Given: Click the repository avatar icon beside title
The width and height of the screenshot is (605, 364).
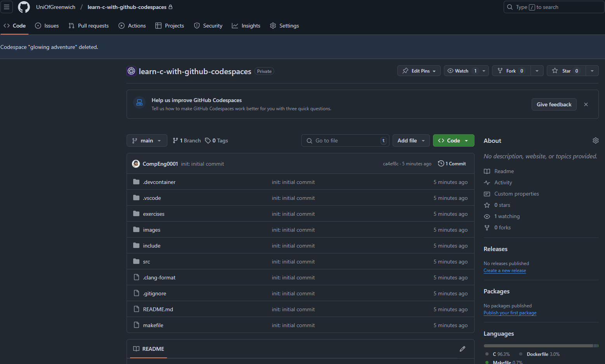Looking at the screenshot, I should [x=131, y=71].
